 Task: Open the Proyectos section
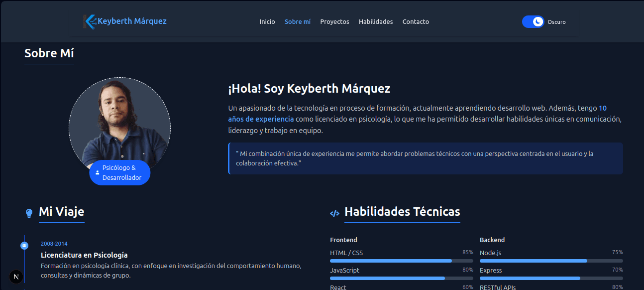pos(334,22)
